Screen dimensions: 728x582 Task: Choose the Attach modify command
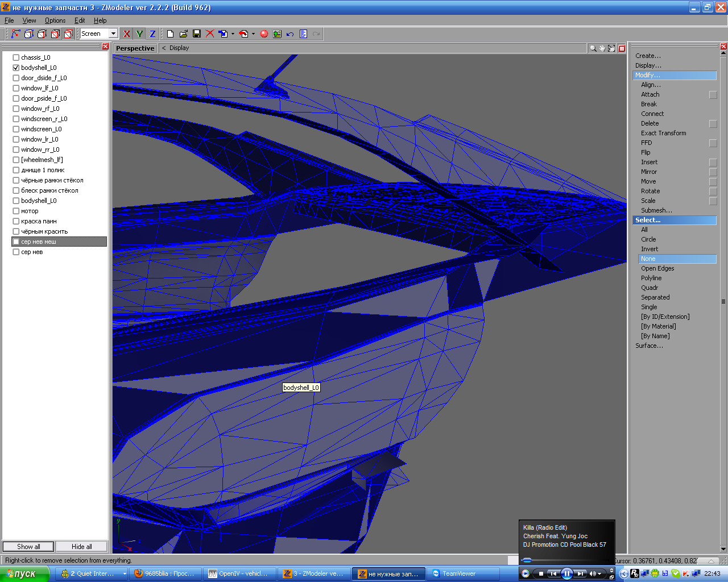point(650,94)
